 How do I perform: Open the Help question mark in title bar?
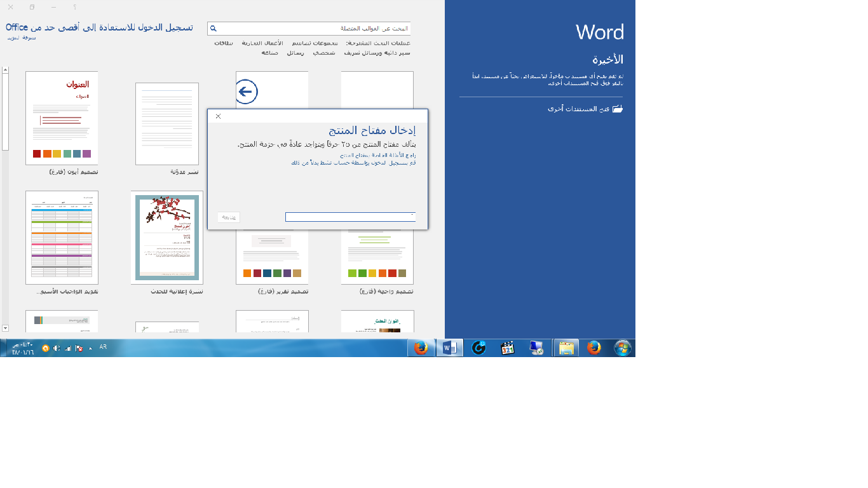tap(74, 7)
